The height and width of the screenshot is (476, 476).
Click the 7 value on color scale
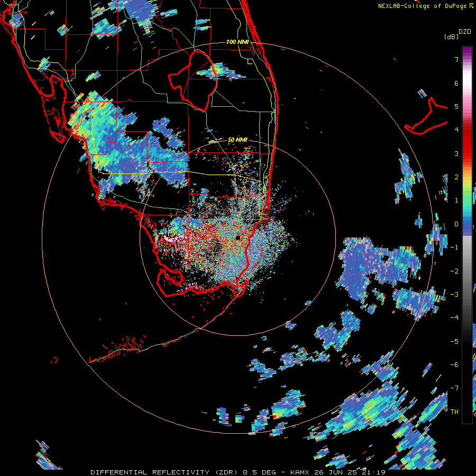pos(456,59)
